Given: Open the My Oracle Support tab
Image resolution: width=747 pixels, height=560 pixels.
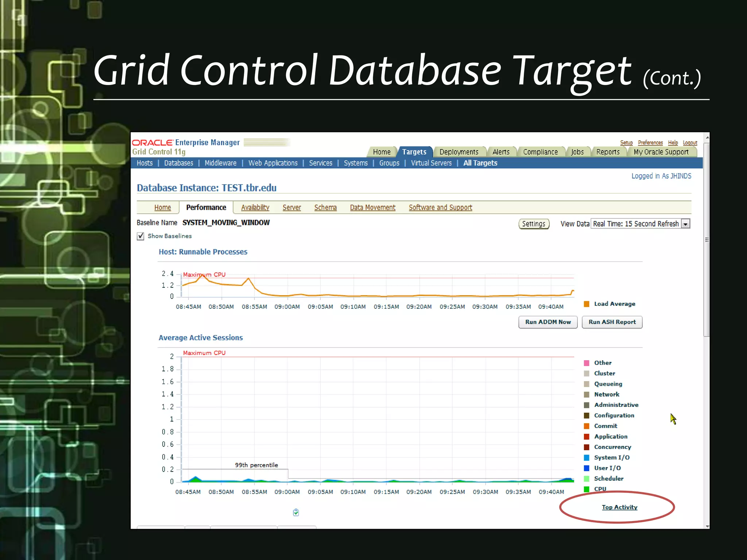Looking at the screenshot, I should point(661,152).
